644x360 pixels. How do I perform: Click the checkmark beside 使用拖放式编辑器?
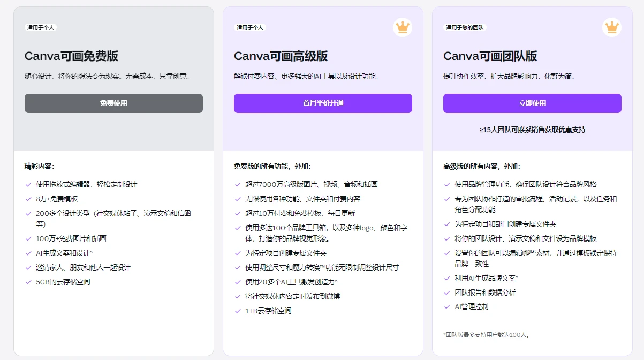click(28, 184)
